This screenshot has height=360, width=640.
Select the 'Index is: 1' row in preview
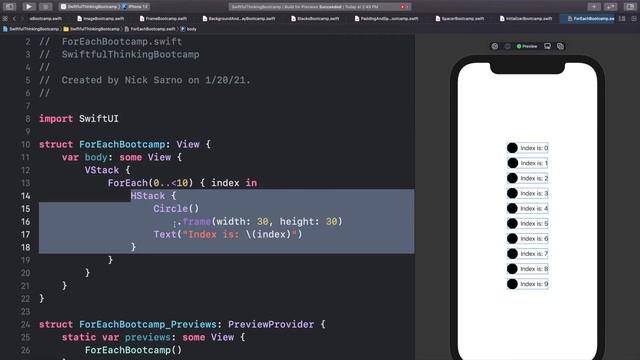tap(527, 163)
